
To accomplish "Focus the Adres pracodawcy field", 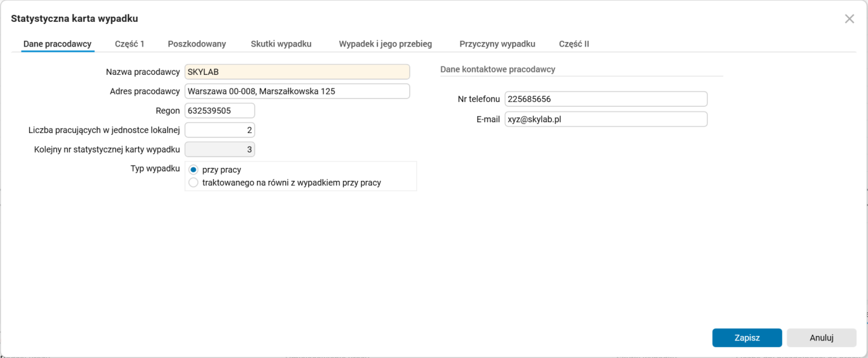I will point(297,91).
